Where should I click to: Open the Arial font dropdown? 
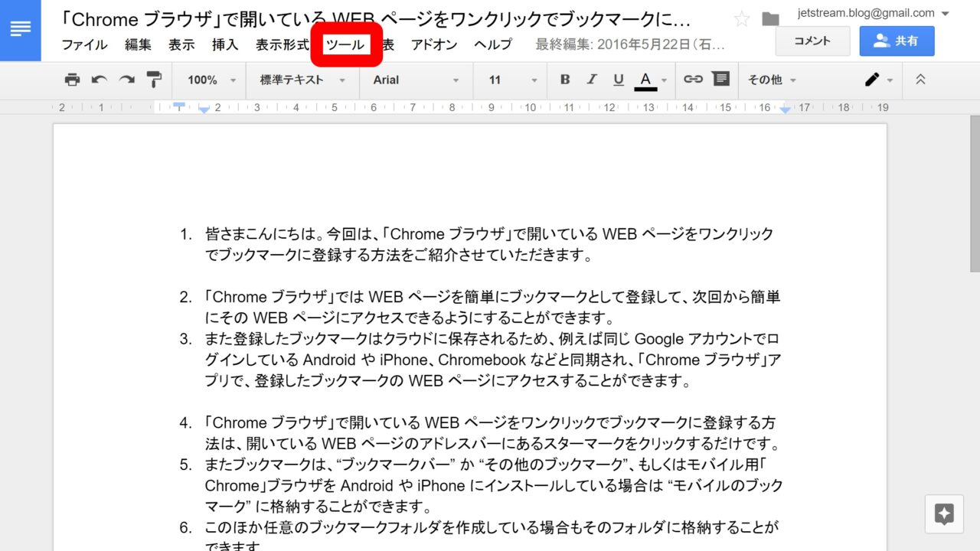tap(416, 80)
